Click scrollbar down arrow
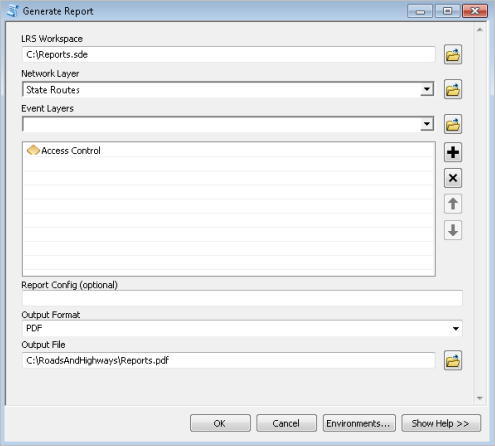This screenshot has width=495, height=446. pos(480,398)
